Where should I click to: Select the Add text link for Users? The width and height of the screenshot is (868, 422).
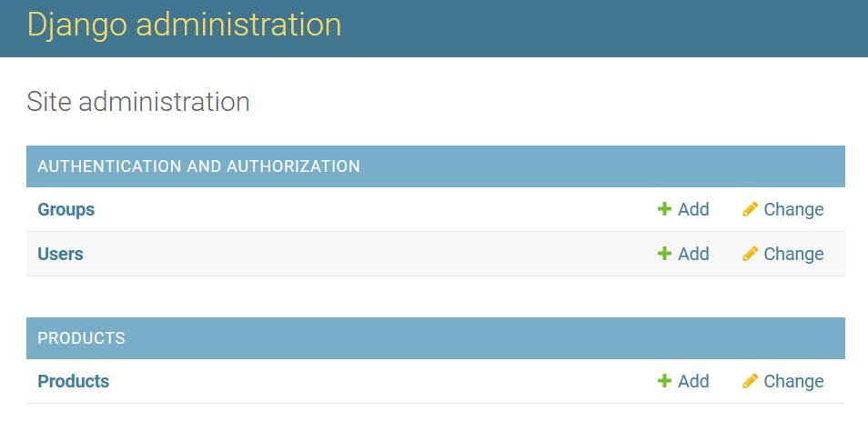pyautogui.click(x=693, y=254)
